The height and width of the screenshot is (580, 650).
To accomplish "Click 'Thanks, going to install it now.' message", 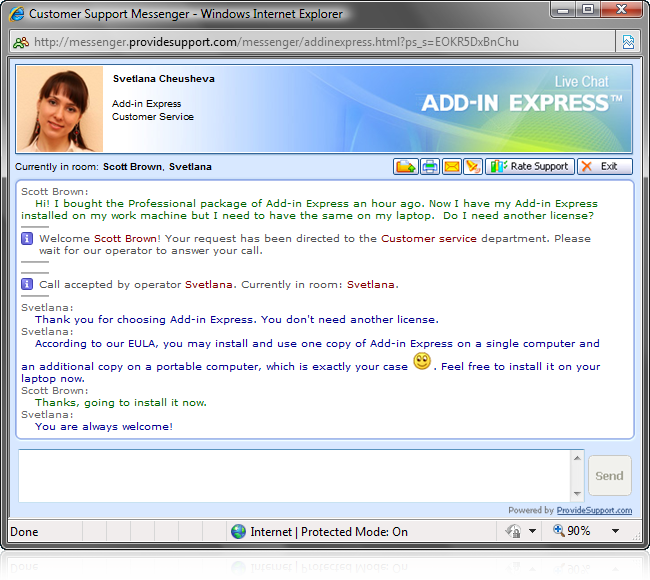I will (x=121, y=403).
